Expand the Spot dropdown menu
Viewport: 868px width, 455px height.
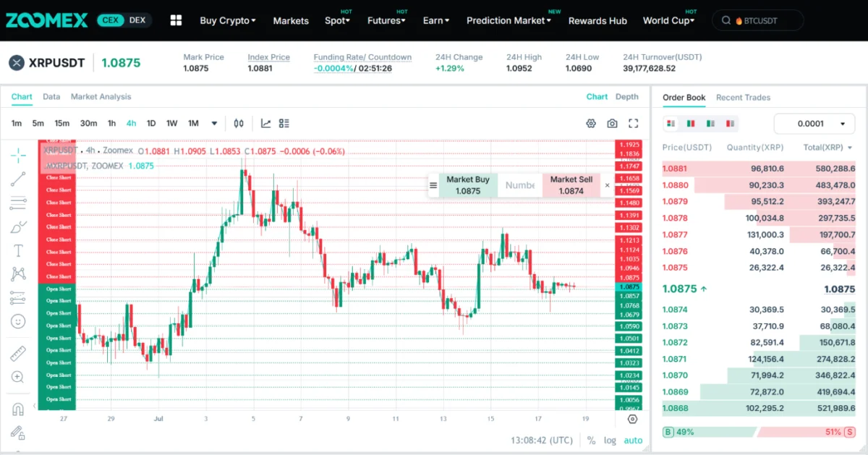coord(337,21)
